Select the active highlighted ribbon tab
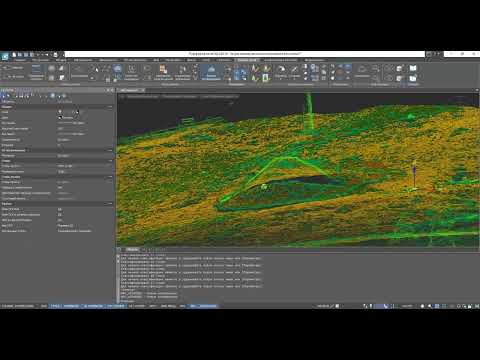Viewport: 480px width, 360px height. 247,60
